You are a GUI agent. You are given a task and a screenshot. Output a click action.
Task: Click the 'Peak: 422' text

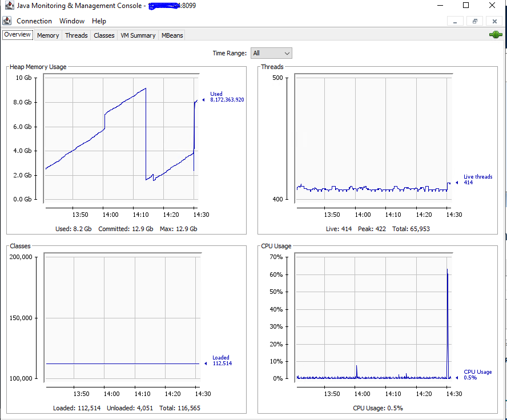click(372, 229)
